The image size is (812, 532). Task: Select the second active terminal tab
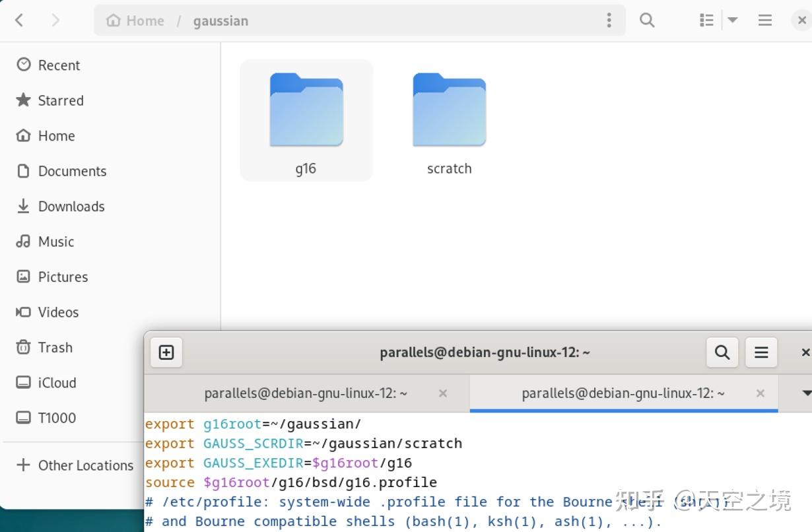click(x=624, y=393)
